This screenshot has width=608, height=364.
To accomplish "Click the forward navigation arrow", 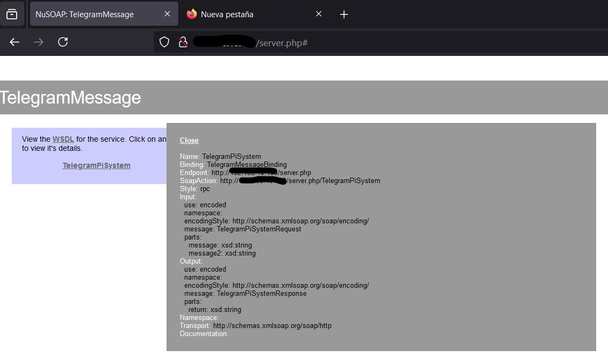I will [38, 42].
